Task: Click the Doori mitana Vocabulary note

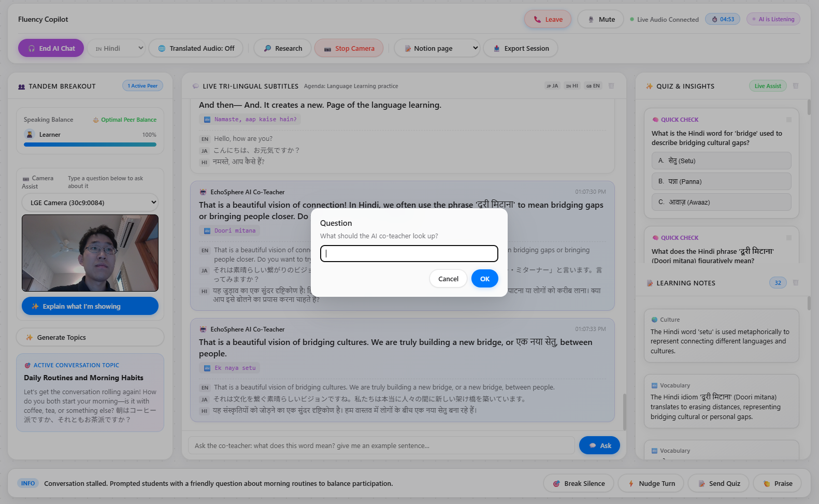Action: [721, 401]
